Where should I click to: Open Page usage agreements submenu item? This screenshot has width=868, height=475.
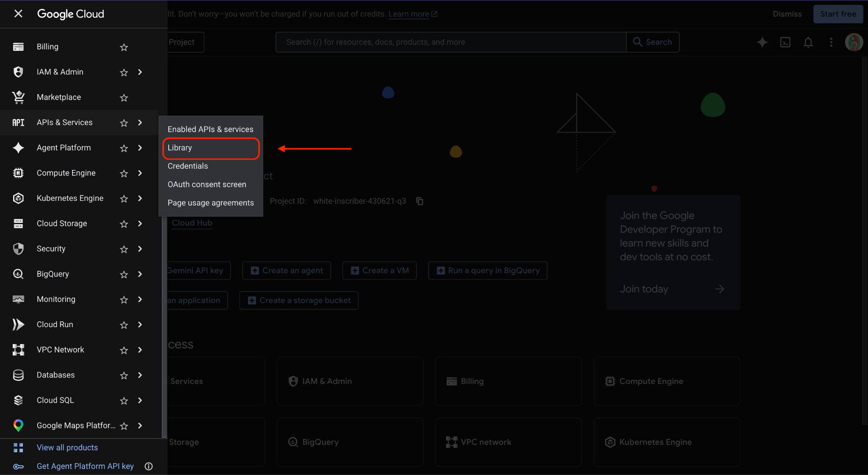click(x=211, y=203)
